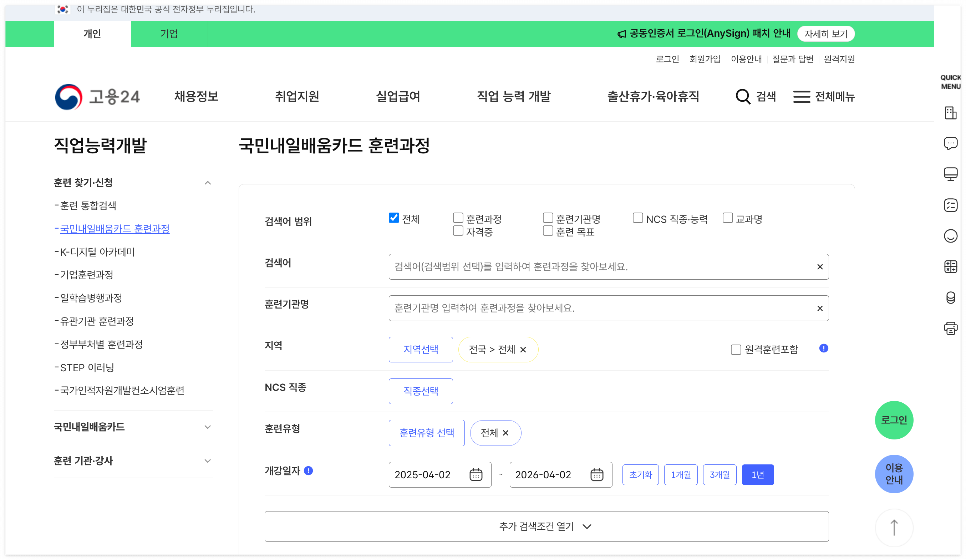Check the 훈련과정 checkbox in search scope
Image resolution: width=966 pixels, height=560 pixels.
pyautogui.click(x=458, y=218)
